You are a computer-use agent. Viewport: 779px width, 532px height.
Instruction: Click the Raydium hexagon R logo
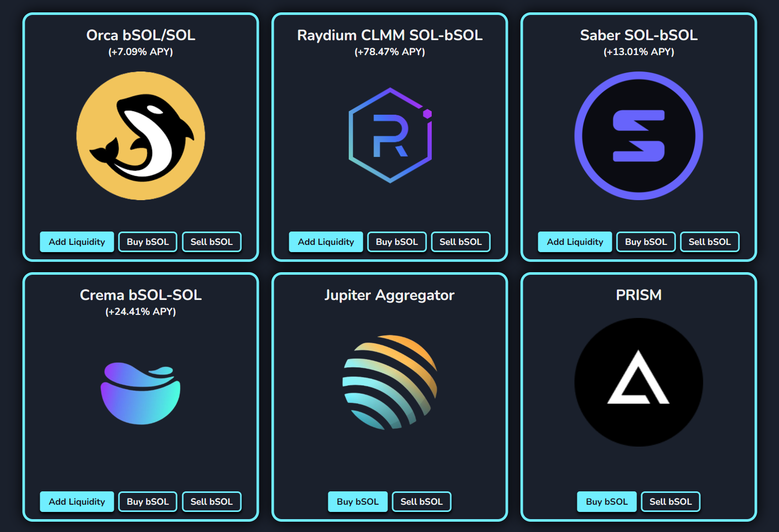tap(390, 135)
